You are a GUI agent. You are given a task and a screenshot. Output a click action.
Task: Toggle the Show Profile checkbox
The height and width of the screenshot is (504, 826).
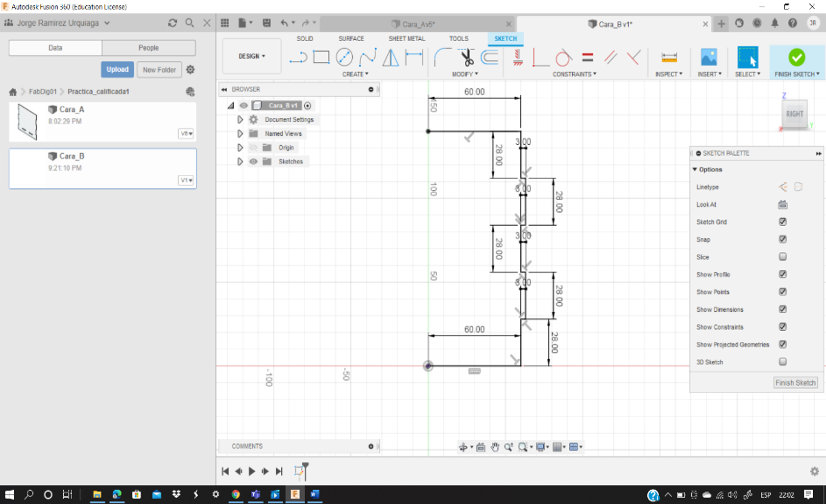783,274
